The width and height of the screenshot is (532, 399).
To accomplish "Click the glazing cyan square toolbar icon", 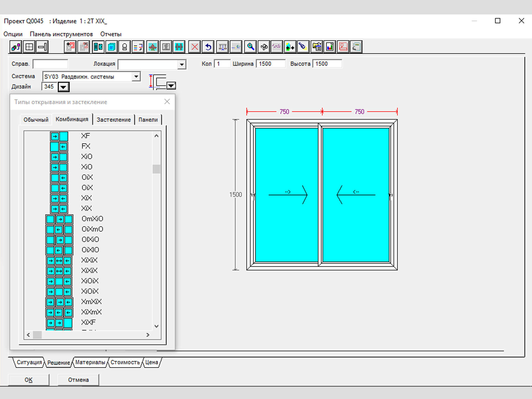I will pyautogui.click(x=111, y=47).
